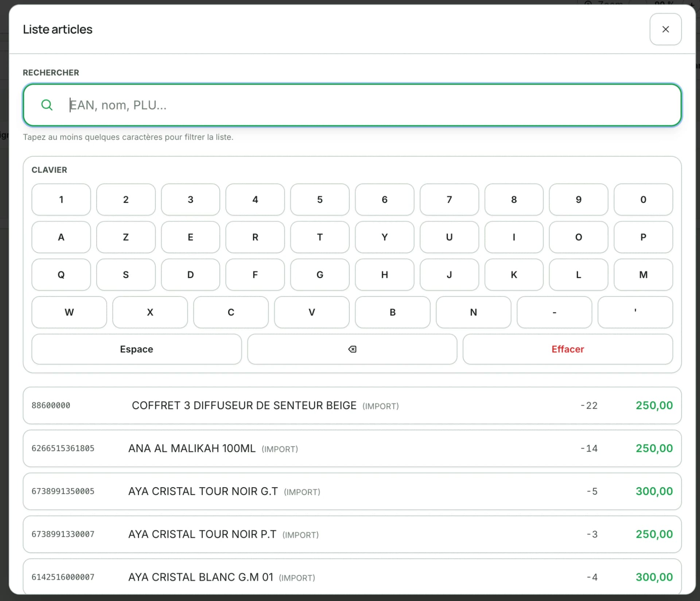The image size is (700, 601).
Task: Click the -5 stock value
Action: 592,492
